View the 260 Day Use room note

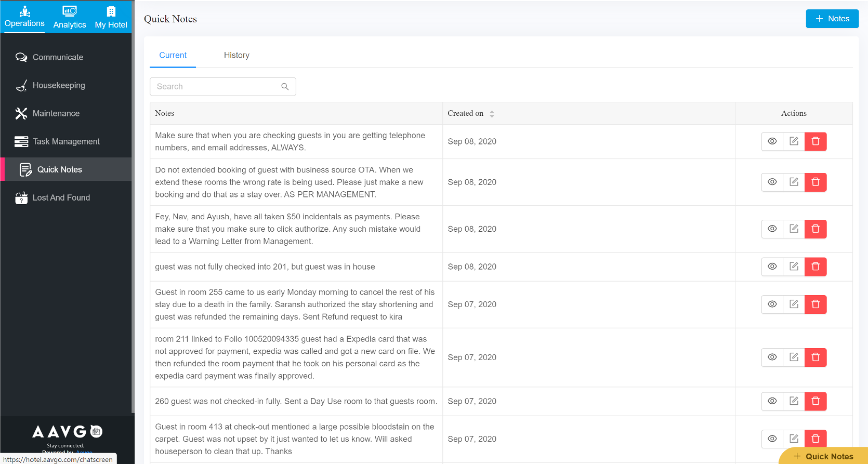click(x=772, y=401)
